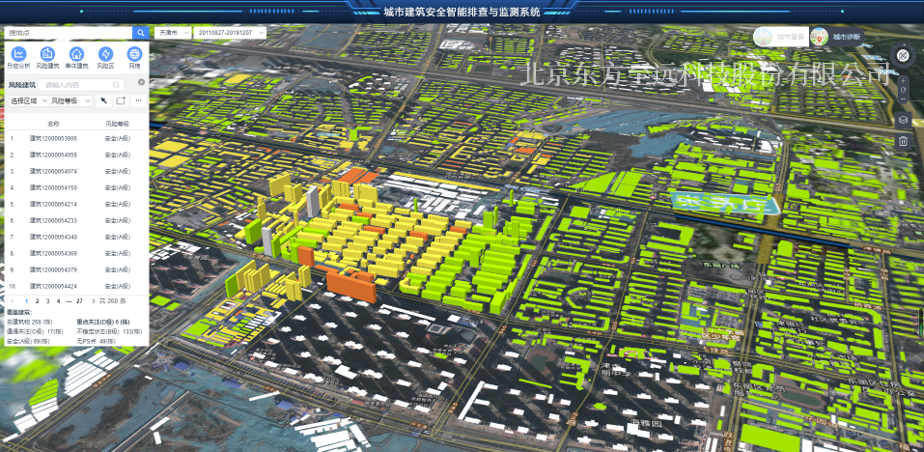924x452 pixels.
Task: Go to the previous results page arrow
Action: (x=14, y=301)
